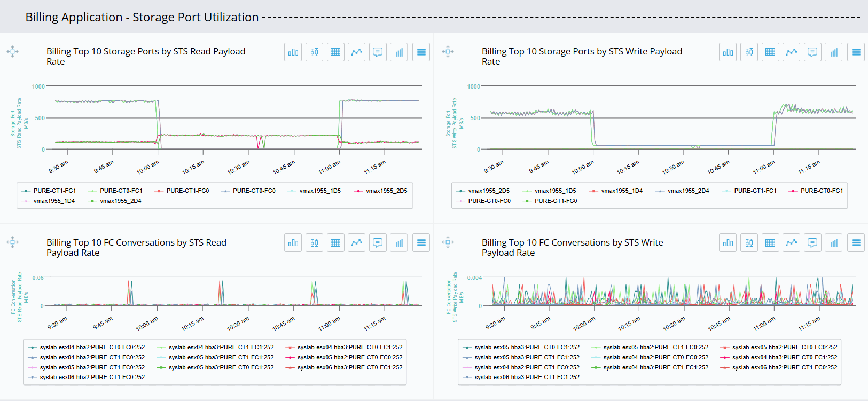Open comment bubble on Storage Ports Read chart
Screen dimensions: 868x401
[x=378, y=52]
